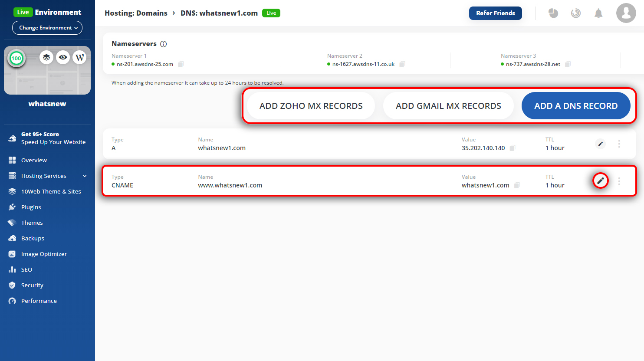Image resolution: width=644 pixels, height=361 pixels.
Task: Click the Backups cloud icon
Action: point(12,238)
